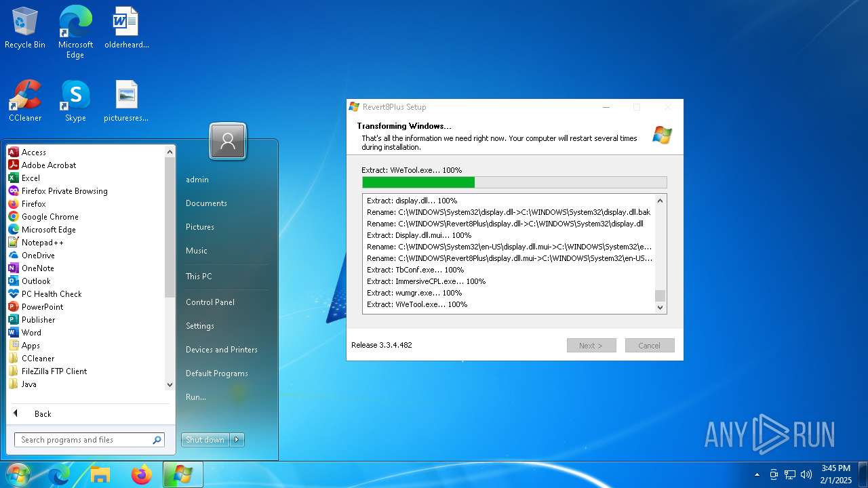Screen dimensions: 868x488
Task: Select the 'Extract: wumgr.exe... 100%' log line
Action: click(x=414, y=293)
